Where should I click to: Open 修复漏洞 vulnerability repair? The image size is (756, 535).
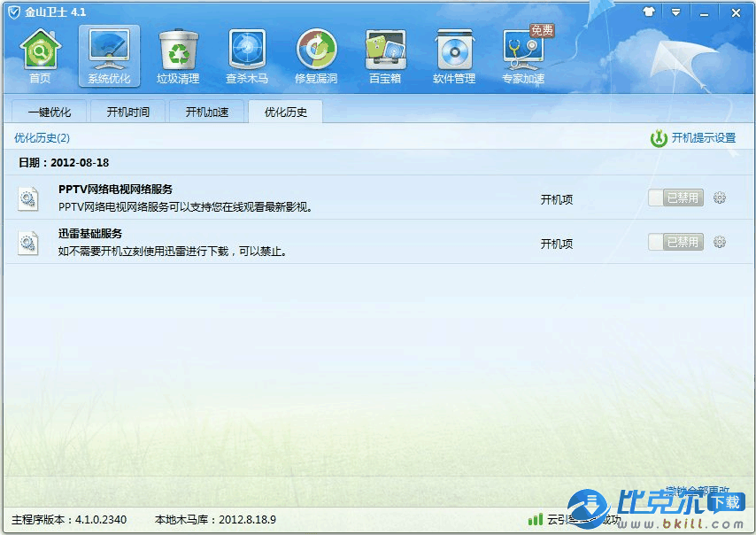tap(316, 56)
